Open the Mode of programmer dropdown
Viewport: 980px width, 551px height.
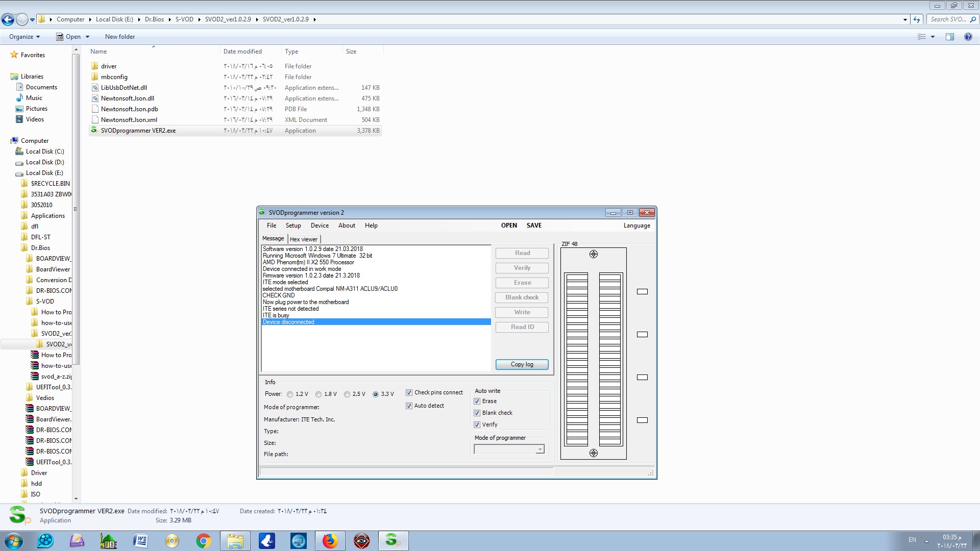tap(540, 449)
